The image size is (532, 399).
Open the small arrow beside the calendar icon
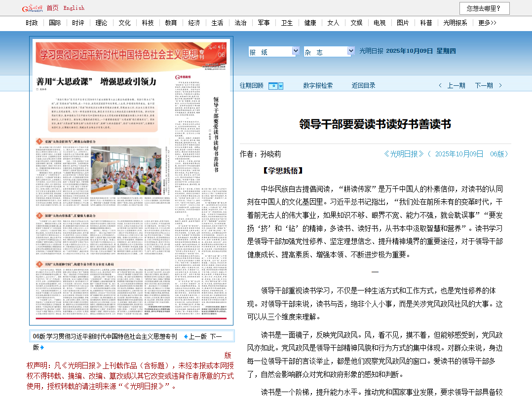281,86
